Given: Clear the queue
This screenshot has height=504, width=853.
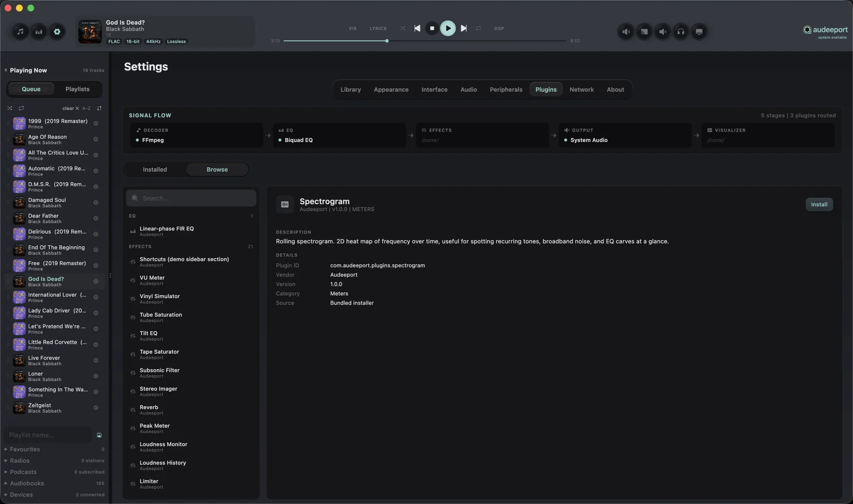Looking at the screenshot, I should point(71,108).
